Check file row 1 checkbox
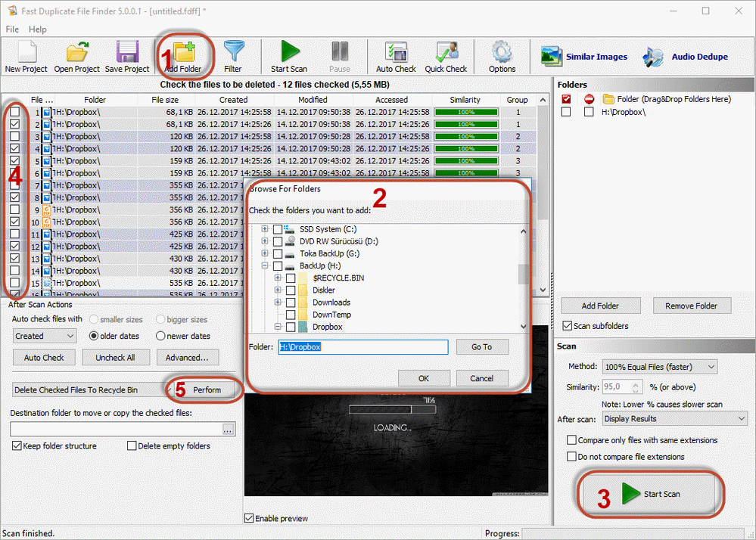 [14, 112]
